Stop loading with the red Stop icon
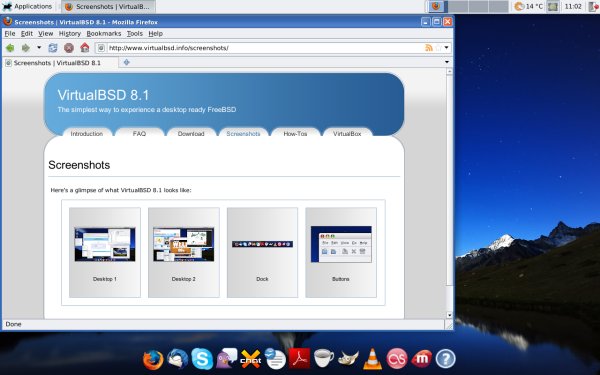 pos(69,48)
